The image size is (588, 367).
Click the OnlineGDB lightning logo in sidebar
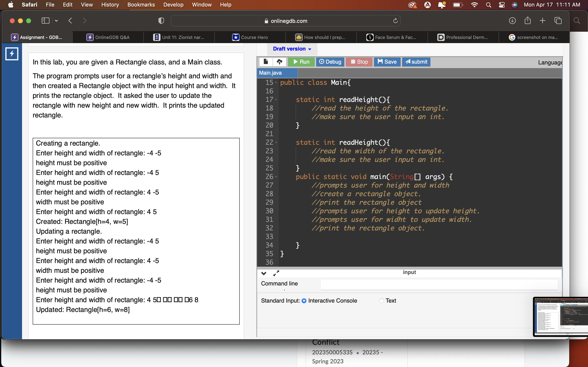pos(12,54)
